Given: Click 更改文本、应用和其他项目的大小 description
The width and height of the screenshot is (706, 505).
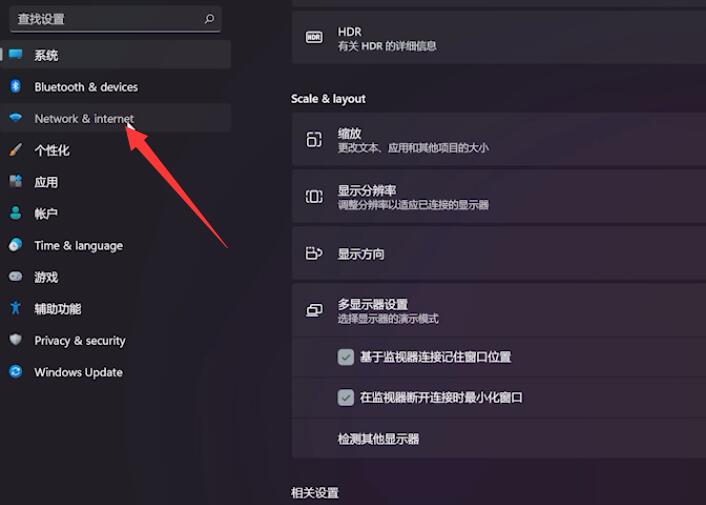Looking at the screenshot, I should pos(413,148).
